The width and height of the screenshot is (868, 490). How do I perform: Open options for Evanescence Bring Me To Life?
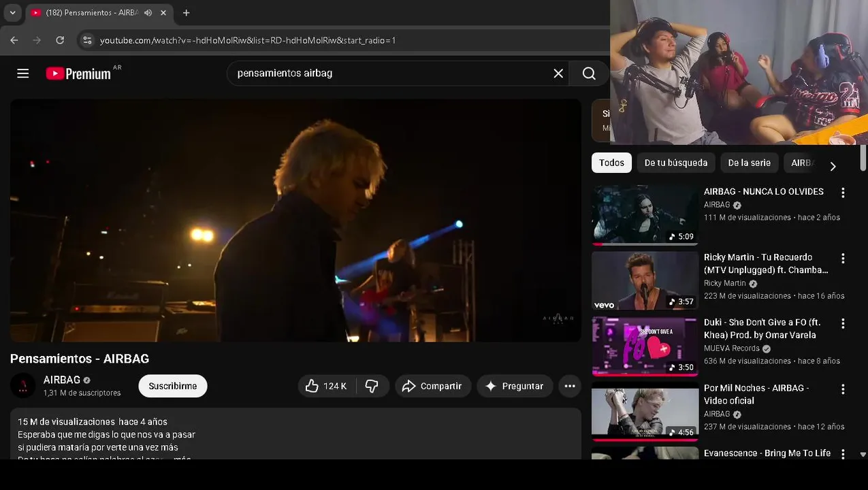(843, 454)
